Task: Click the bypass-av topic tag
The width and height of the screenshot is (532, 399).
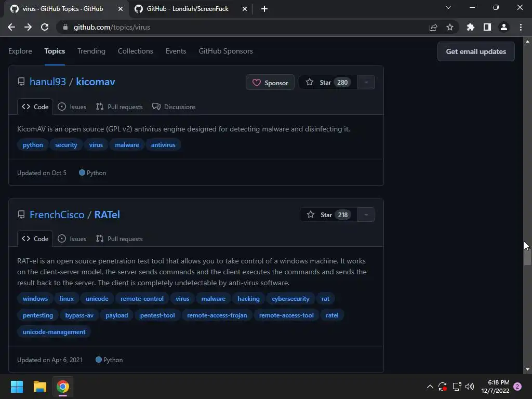Action: pyautogui.click(x=79, y=315)
